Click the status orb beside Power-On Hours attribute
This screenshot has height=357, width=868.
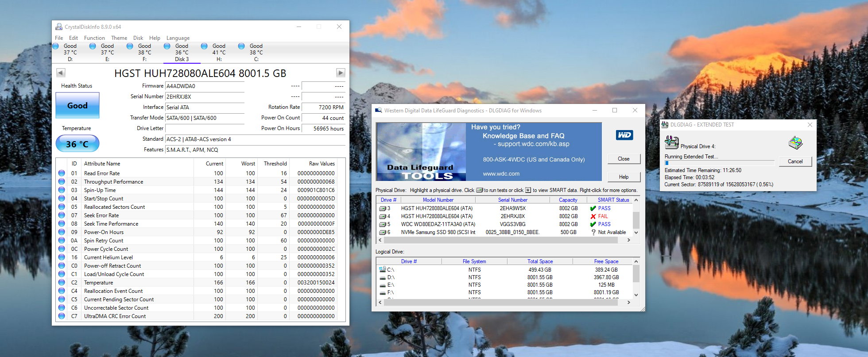[x=62, y=232]
